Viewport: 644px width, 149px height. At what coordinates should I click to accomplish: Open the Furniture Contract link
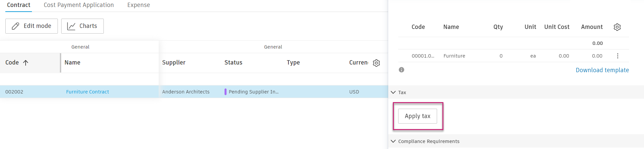coord(87,92)
